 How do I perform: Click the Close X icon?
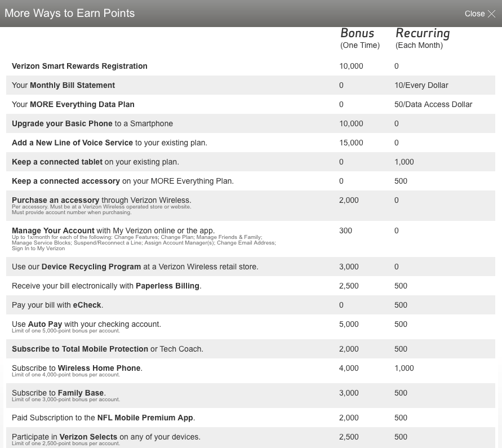[491, 14]
